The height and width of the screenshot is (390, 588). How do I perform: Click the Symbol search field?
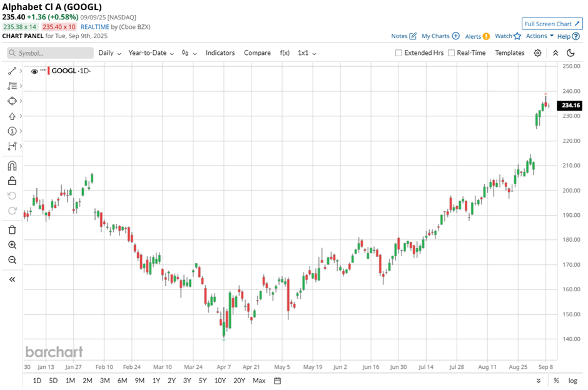(50, 53)
